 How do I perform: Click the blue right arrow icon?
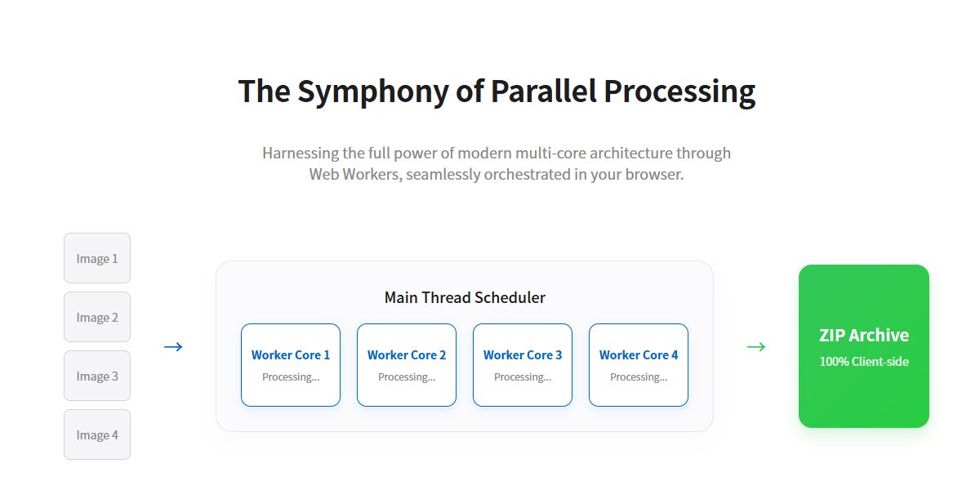click(173, 347)
